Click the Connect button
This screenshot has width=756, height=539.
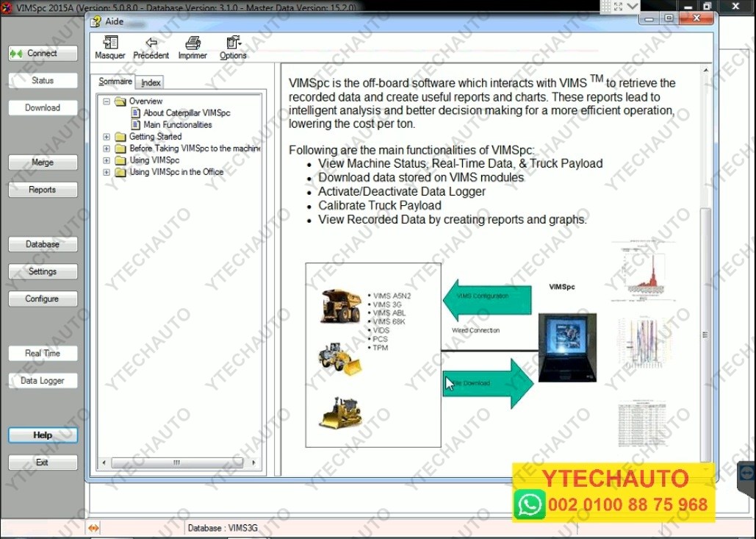tap(43, 54)
